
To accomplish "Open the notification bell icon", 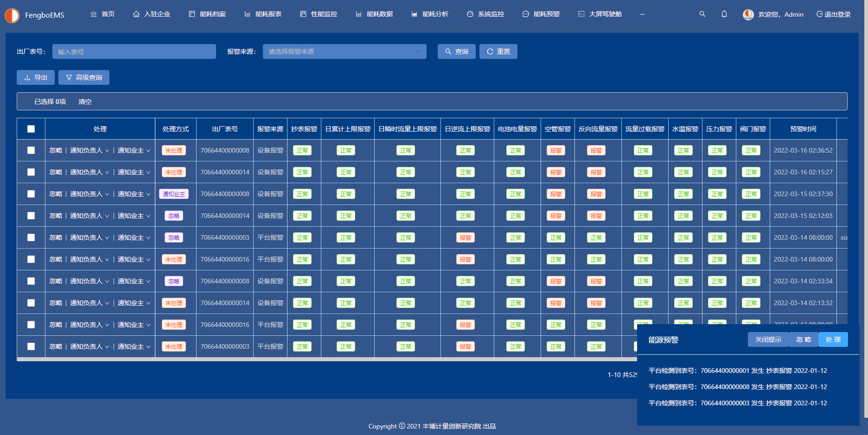I will [x=724, y=14].
